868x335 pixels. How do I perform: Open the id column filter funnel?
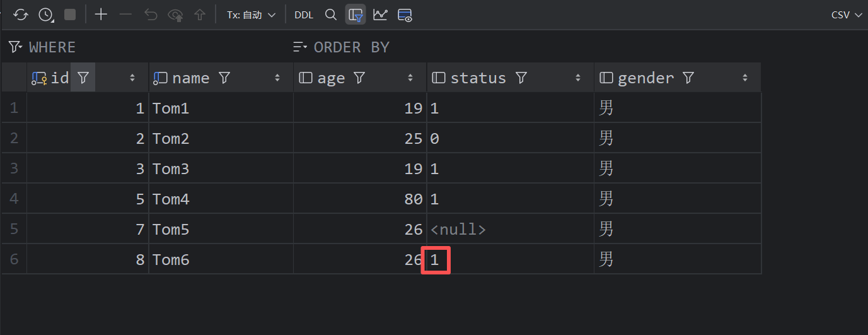pyautogui.click(x=83, y=78)
